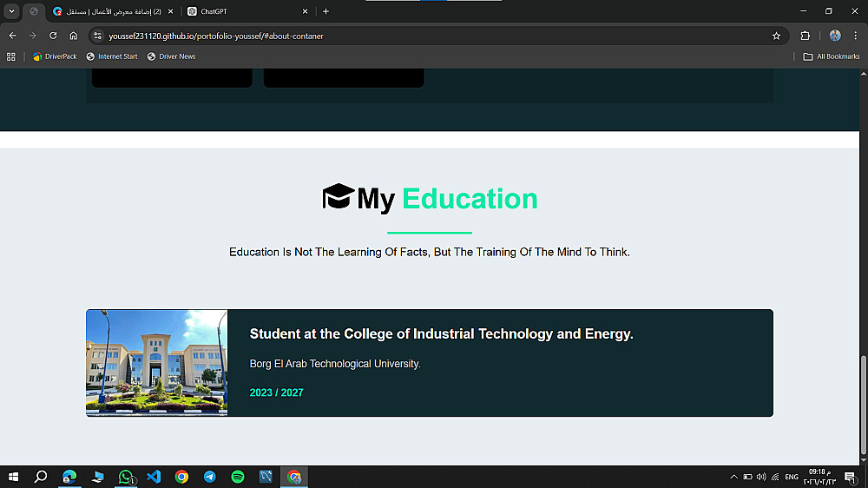Open the All Bookmarks folder

pyautogui.click(x=832, y=56)
